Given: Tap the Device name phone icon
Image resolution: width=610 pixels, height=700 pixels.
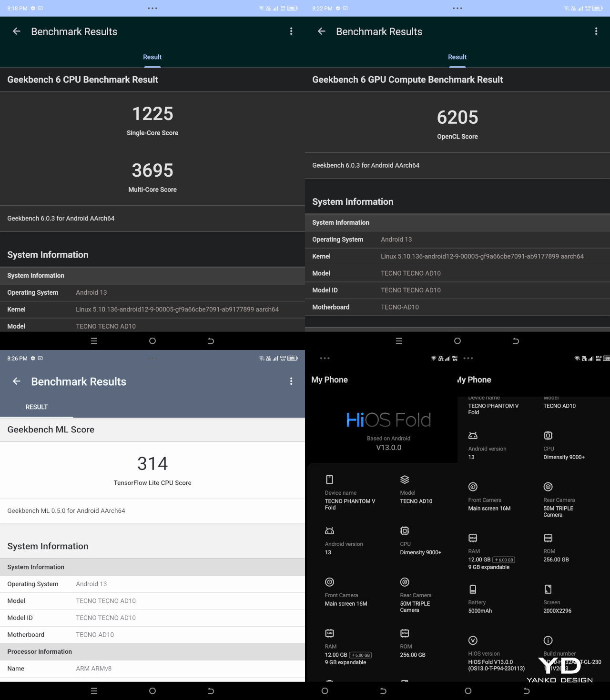Looking at the screenshot, I should 329,480.
